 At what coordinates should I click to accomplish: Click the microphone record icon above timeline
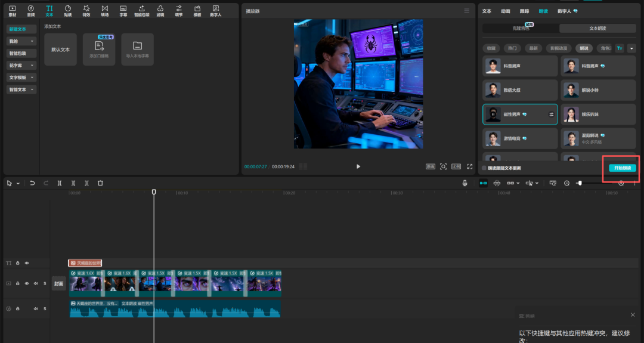[465, 183]
